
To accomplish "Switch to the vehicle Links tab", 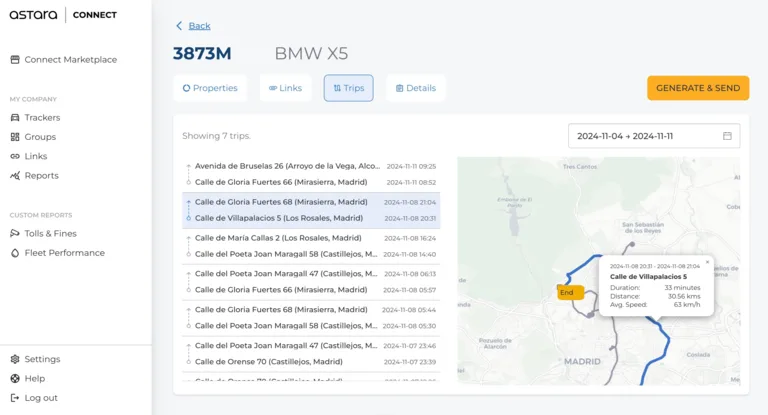I will point(286,88).
